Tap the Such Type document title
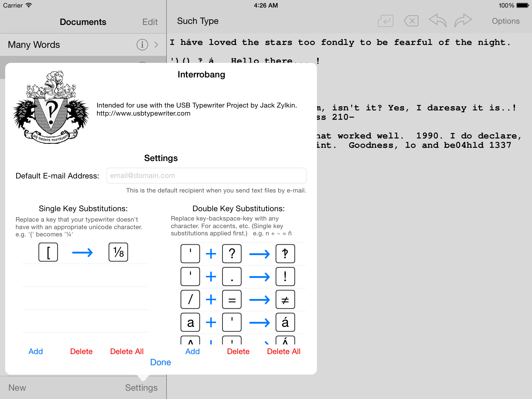This screenshot has height=399, width=532. click(198, 21)
